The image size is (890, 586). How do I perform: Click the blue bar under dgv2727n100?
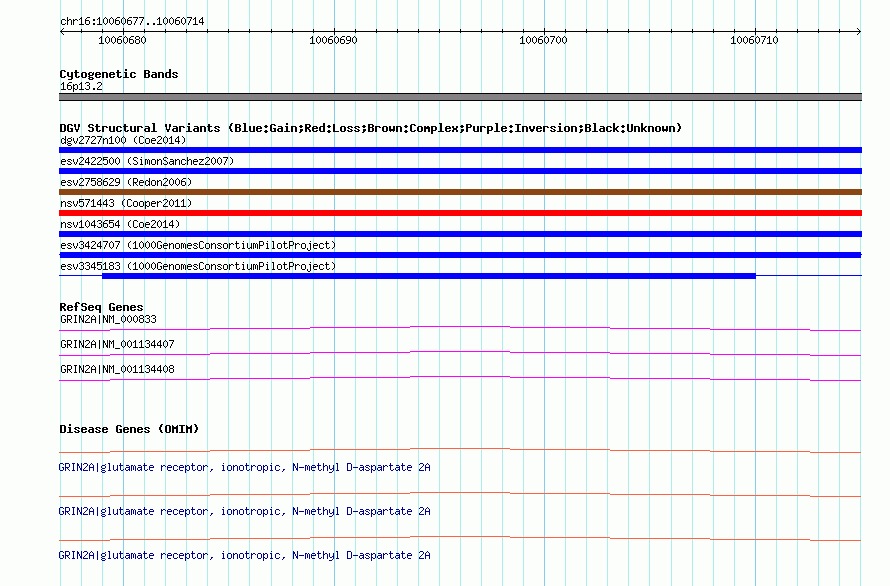pos(460,150)
